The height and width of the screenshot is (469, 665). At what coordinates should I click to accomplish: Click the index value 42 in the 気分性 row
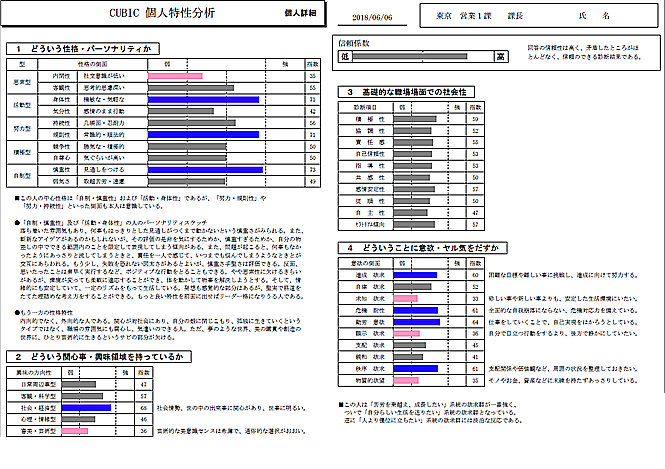(313, 111)
